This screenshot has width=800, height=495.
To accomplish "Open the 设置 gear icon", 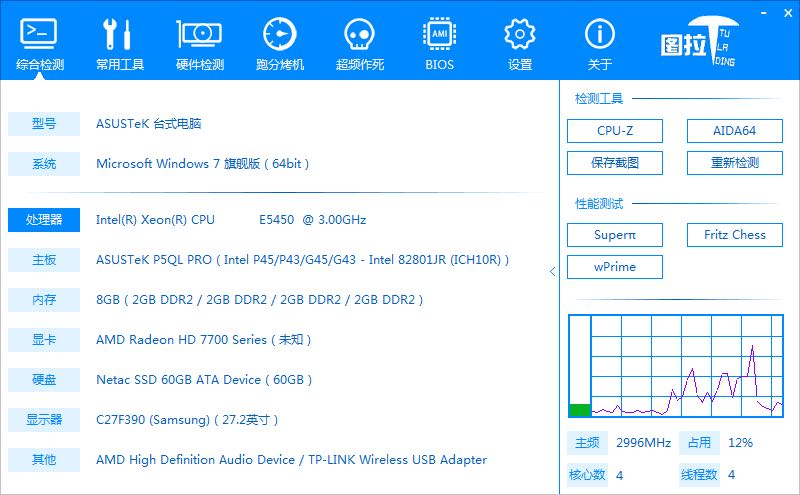I will click(519, 34).
